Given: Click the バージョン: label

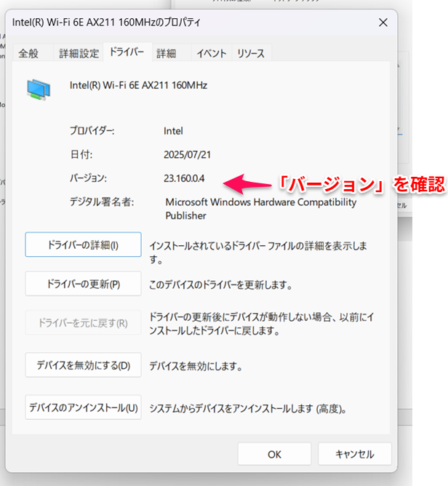Looking at the screenshot, I should [x=88, y=178].
